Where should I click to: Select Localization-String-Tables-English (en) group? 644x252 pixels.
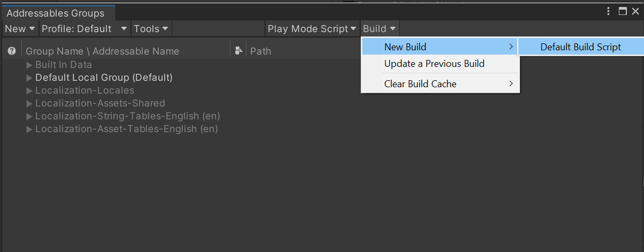click(x=127, y=116)
